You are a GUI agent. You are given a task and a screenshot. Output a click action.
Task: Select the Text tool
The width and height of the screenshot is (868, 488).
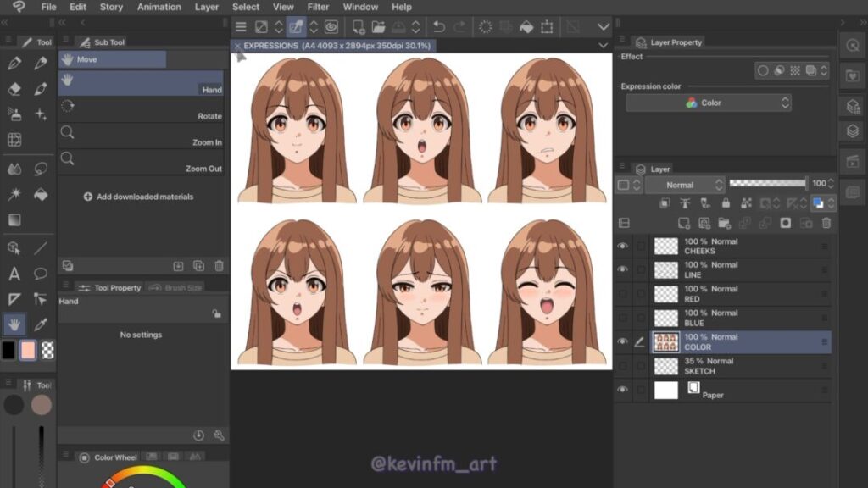14,274
